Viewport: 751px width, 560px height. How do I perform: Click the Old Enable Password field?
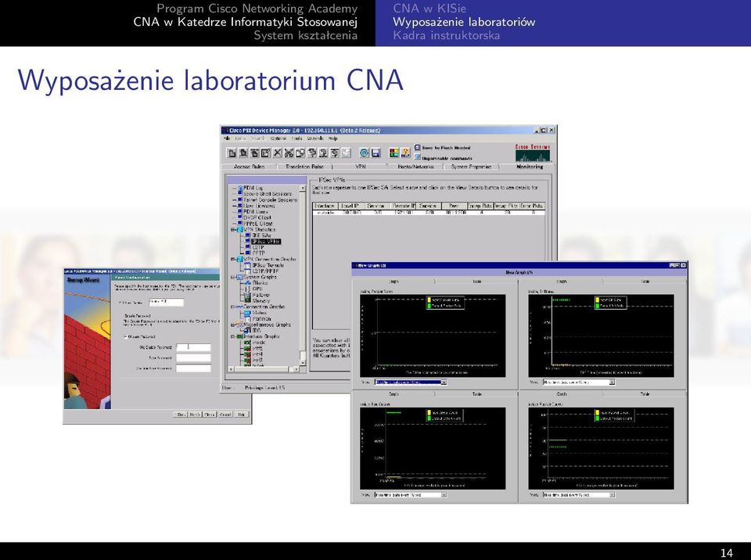[x=193, y=347]
